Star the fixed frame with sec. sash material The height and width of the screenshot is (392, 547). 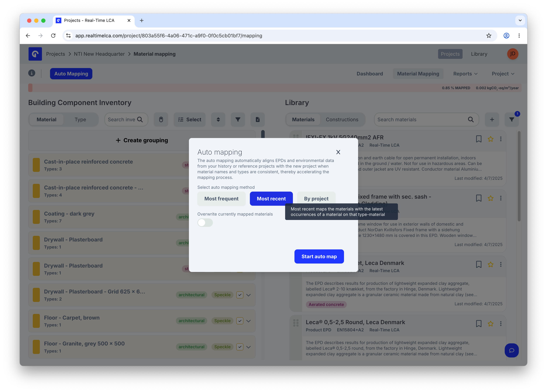click(490, 198)
